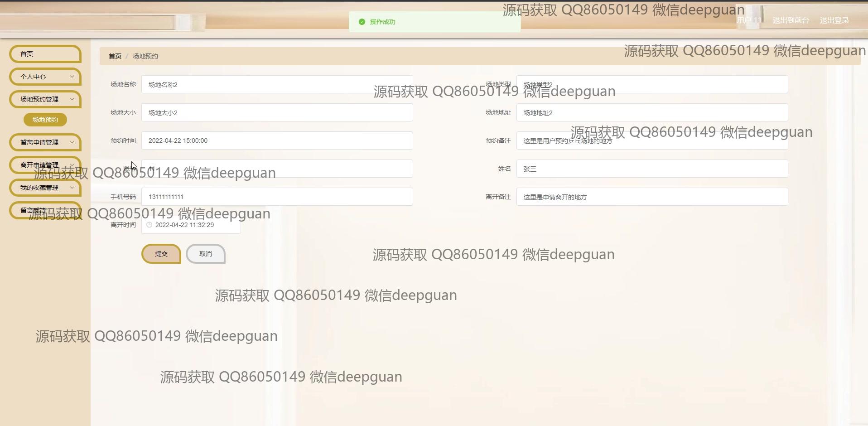Click the 账号 field containing 11
The image size is (868, 426).
click(277, 169)
